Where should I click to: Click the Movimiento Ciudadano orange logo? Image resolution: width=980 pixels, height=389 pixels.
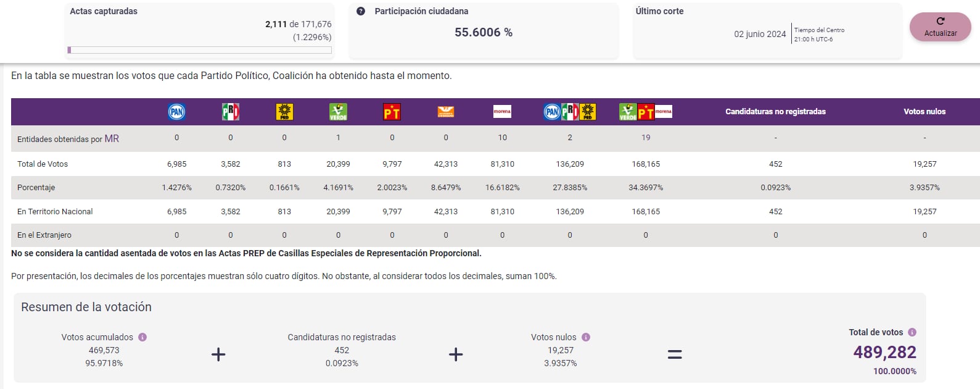click(445, 112)
